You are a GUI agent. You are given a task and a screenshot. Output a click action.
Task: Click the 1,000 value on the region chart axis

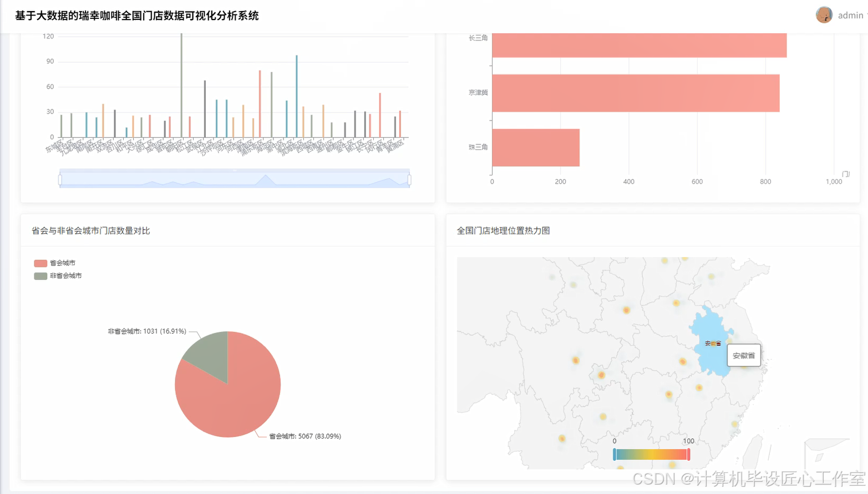pyautogui.click(x=834, y=182)
